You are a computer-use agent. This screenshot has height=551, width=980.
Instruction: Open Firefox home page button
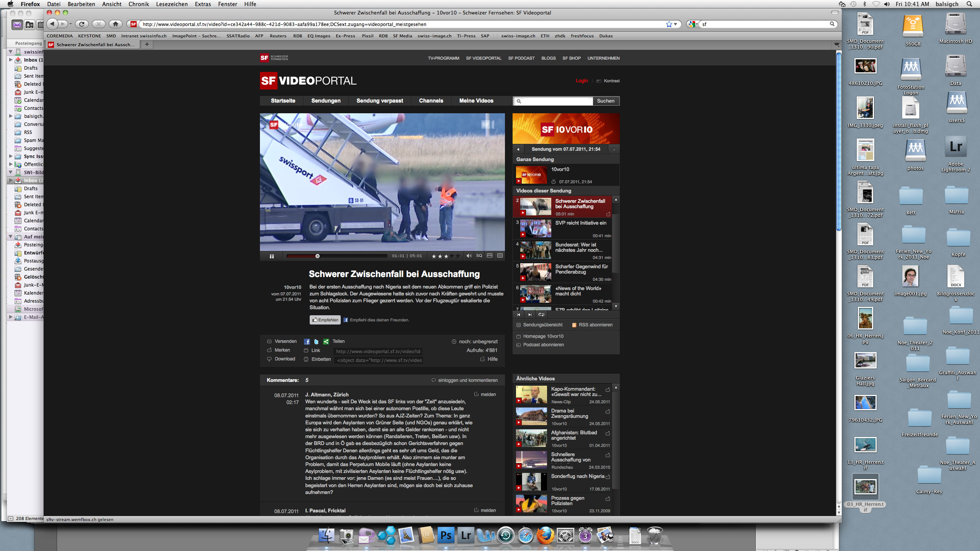115,24
